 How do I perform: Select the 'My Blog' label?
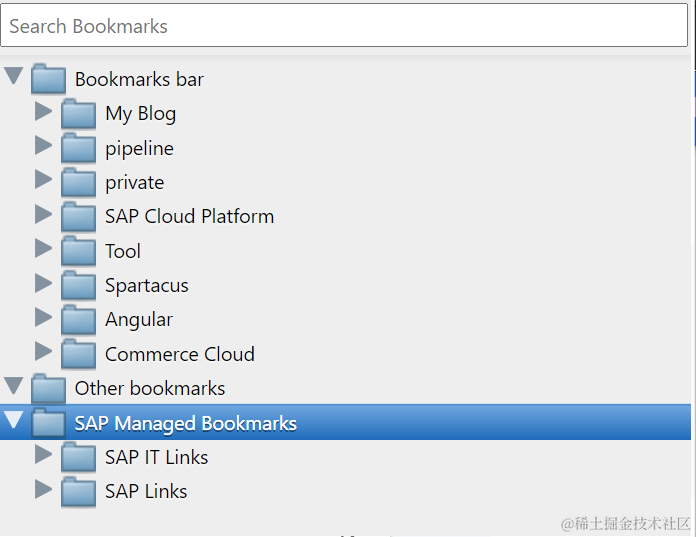coord(141,114)
